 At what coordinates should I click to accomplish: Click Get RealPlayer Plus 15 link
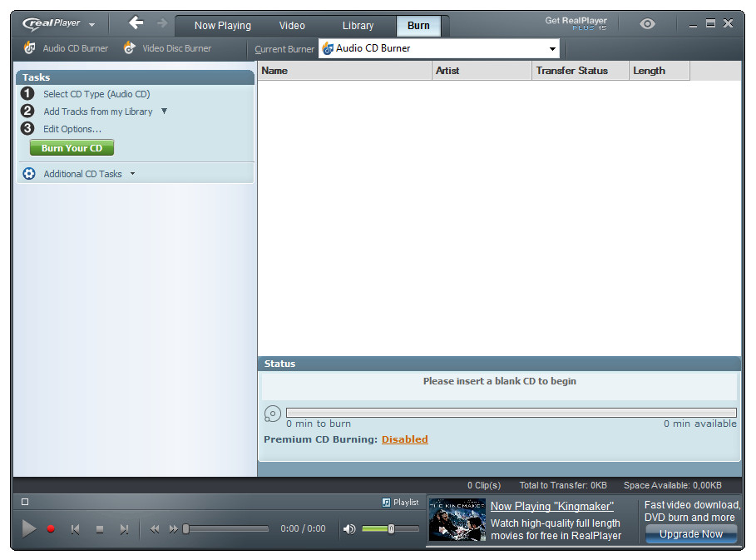click(x=576, y=23)
